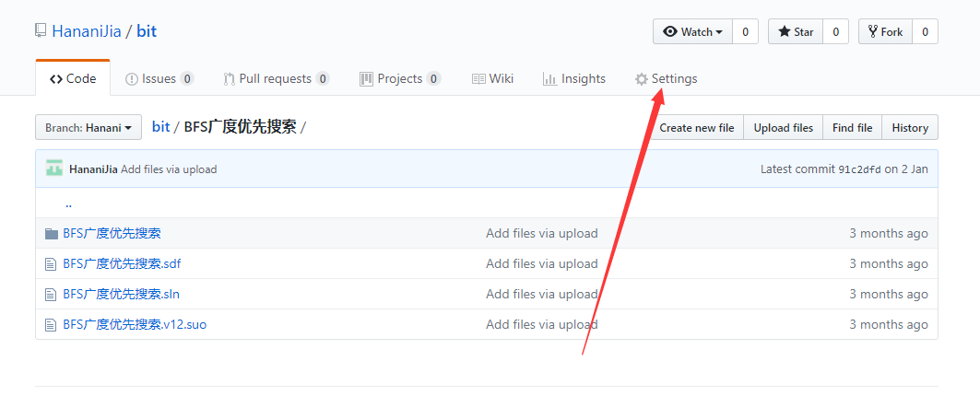This screenshot has width=980, height=419.
Task: View forks count next to Fork
Action: (925, 31)
